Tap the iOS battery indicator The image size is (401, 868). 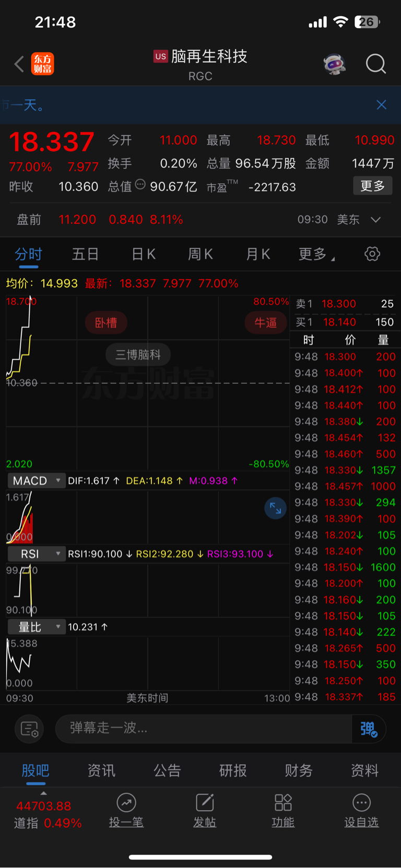(367, 22)
